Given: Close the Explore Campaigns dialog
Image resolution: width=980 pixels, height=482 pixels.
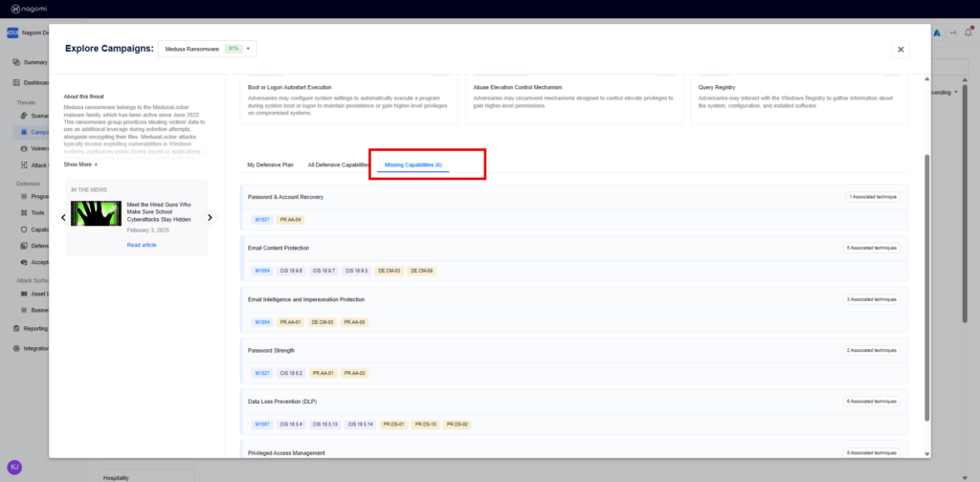Looking at the screenshot, I should click(x=901, y=50).
